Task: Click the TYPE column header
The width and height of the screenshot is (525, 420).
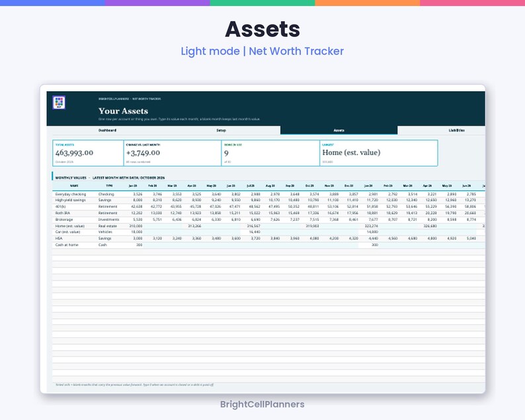Action: click(109, 186)
